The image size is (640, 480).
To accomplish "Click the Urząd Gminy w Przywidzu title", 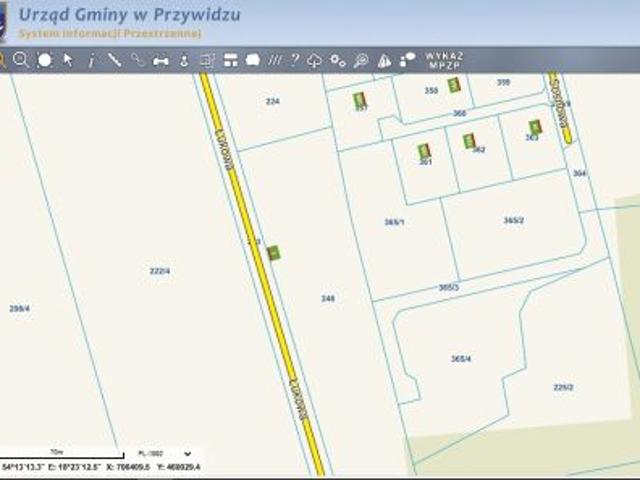I will click(x=130, y=15).
